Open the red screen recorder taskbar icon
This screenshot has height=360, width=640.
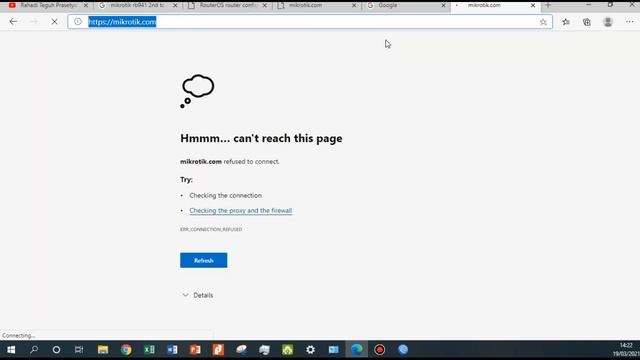pos(380,350)
